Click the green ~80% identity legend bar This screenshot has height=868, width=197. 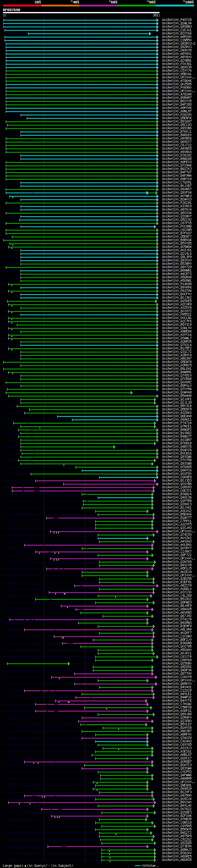click(x=137, y=6)
